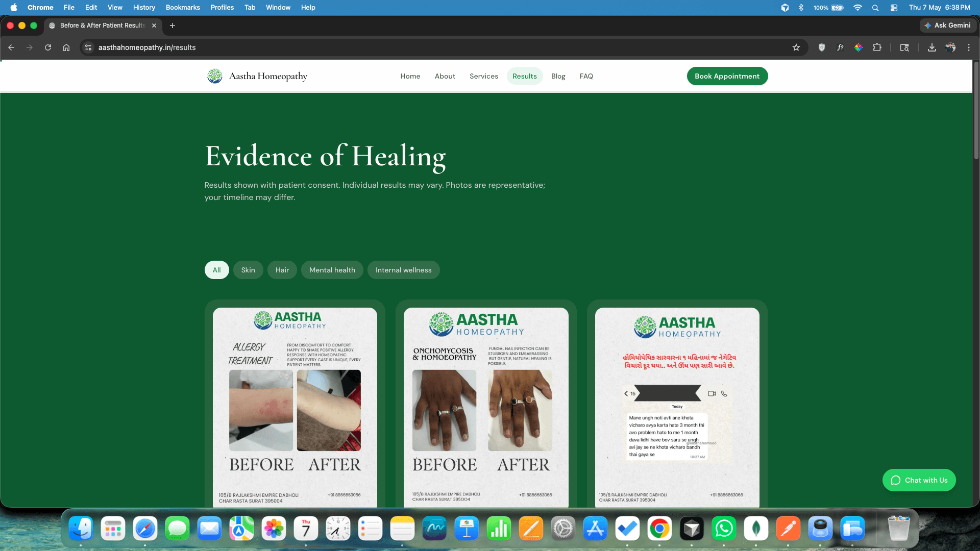The width and height of the screenshot is (980, 551).
Task: View site information icon in address bar
Action: click(x=88, y=47)
